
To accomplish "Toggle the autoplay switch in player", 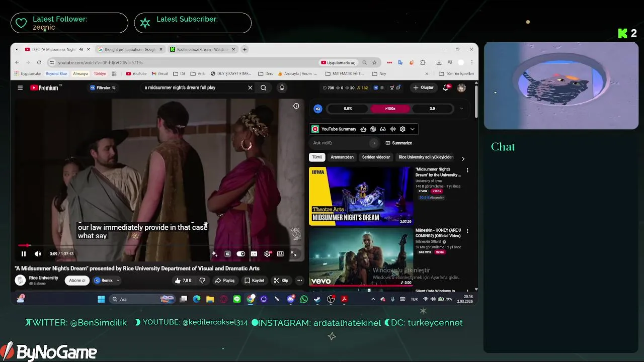I will [241, 254].
